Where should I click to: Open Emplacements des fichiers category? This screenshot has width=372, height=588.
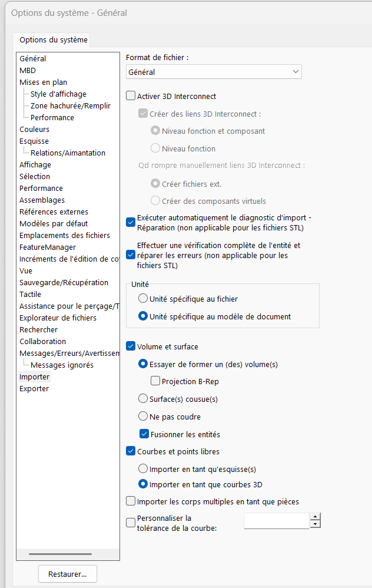coord(65,236)
